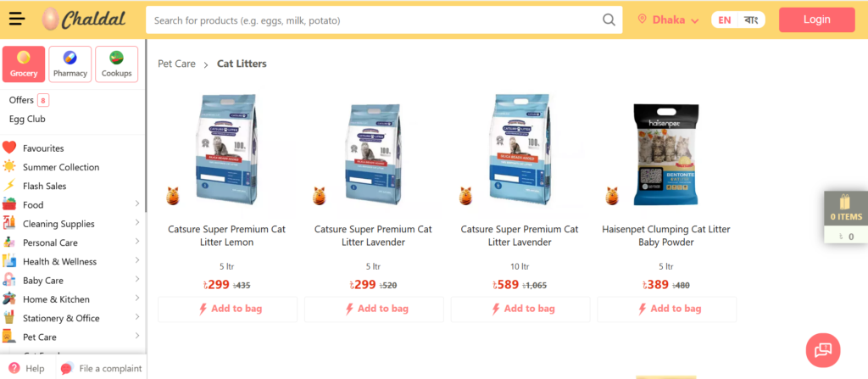Expand the Cleaning Supplies category arrow
This screenshot has width=868, height=379.
tap(136, 223)
